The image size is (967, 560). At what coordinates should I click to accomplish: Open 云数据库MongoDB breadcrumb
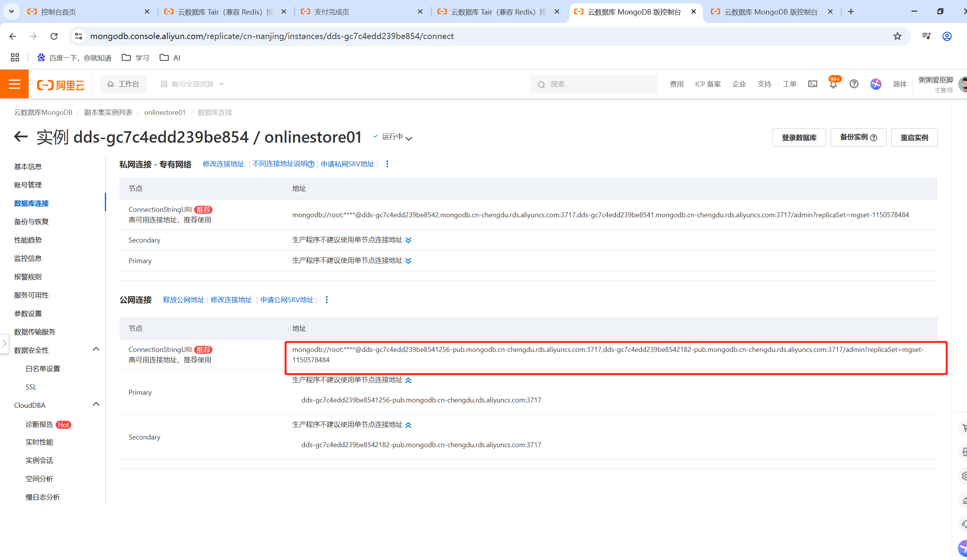pos(43,112)
